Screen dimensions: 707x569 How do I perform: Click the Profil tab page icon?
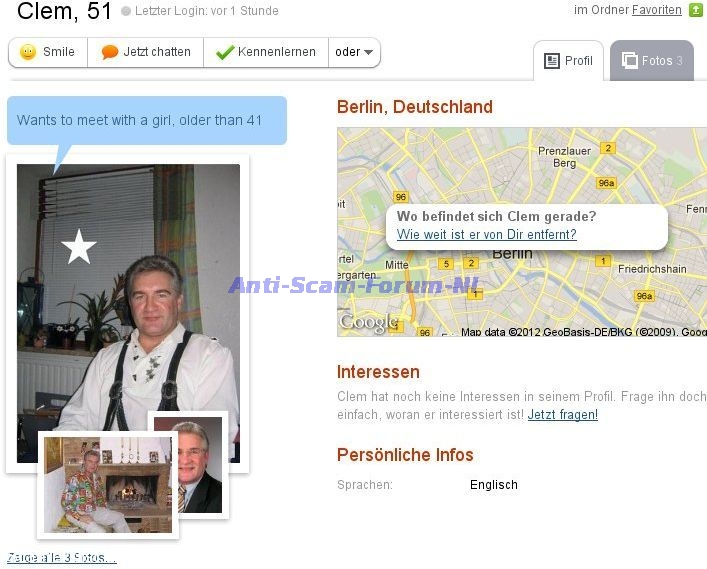(x=551, y=61)
